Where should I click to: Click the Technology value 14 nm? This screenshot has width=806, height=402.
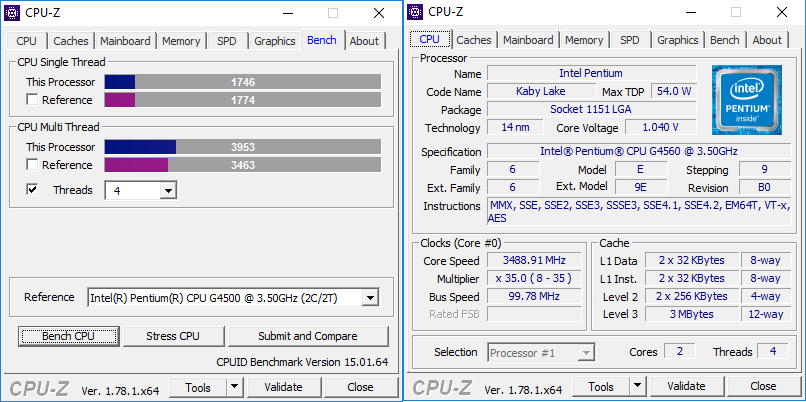(x=516, y=127)
